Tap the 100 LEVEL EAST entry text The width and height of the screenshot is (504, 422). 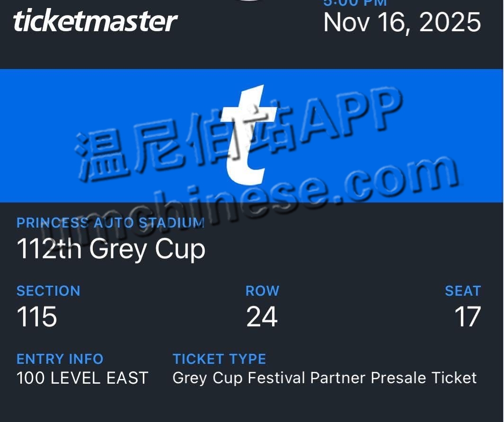[82, 378]
